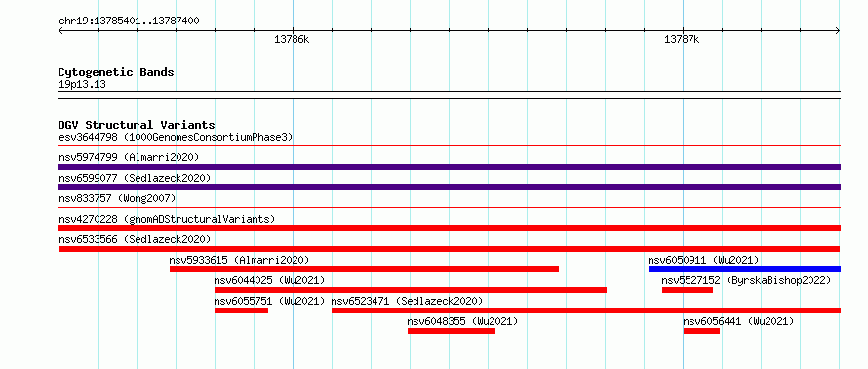Open nsv6599077 (Sedlazeck2020) label
868x369 pixels.
pos(135,178)
